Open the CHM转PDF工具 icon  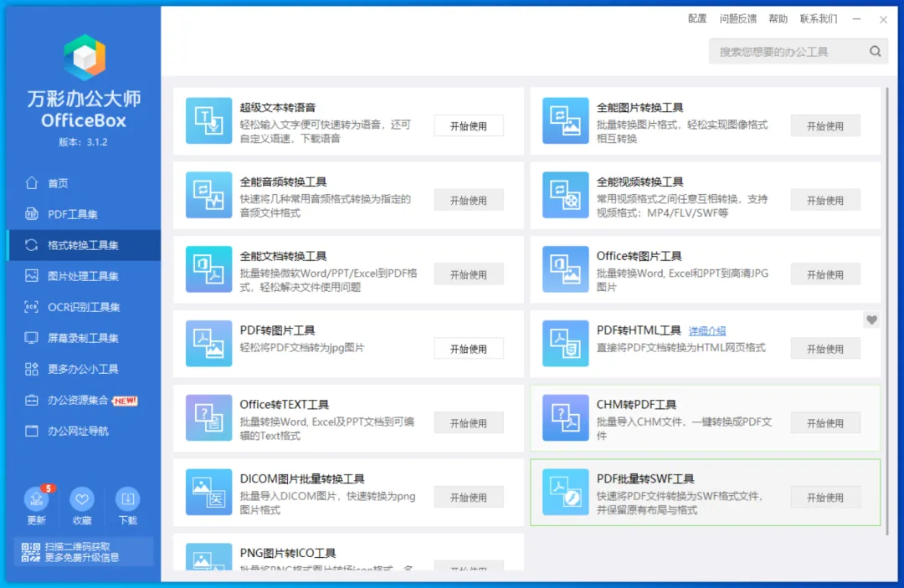[x=565, y=417]
